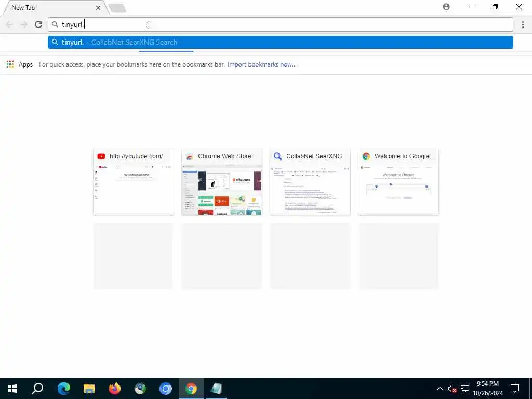The image size is (532, 399).
Task: Click the search magnifier icon in the address bar
Action: point(55,24)
